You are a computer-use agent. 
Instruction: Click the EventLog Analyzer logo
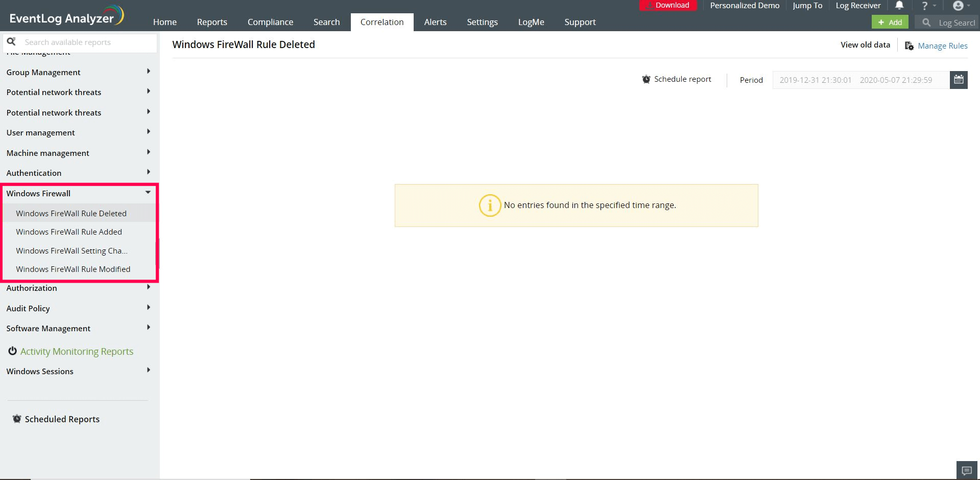(66, 16)
